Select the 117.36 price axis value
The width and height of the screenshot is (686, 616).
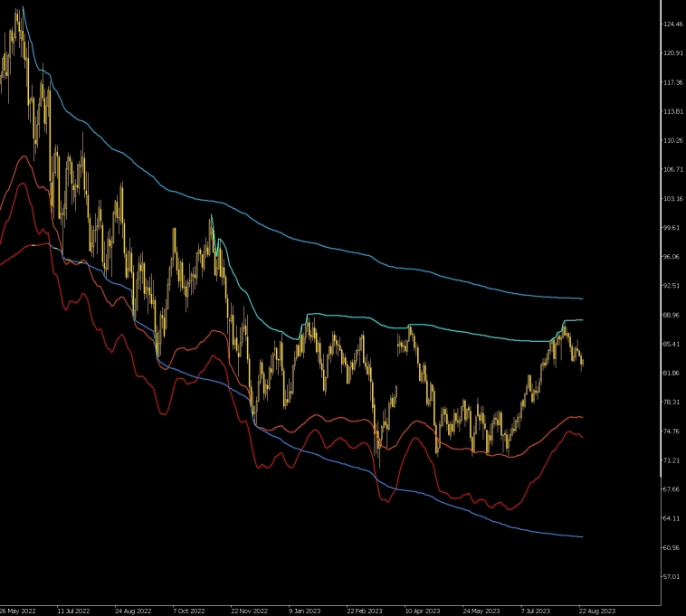pyautogui.click(x=672, y=82)
